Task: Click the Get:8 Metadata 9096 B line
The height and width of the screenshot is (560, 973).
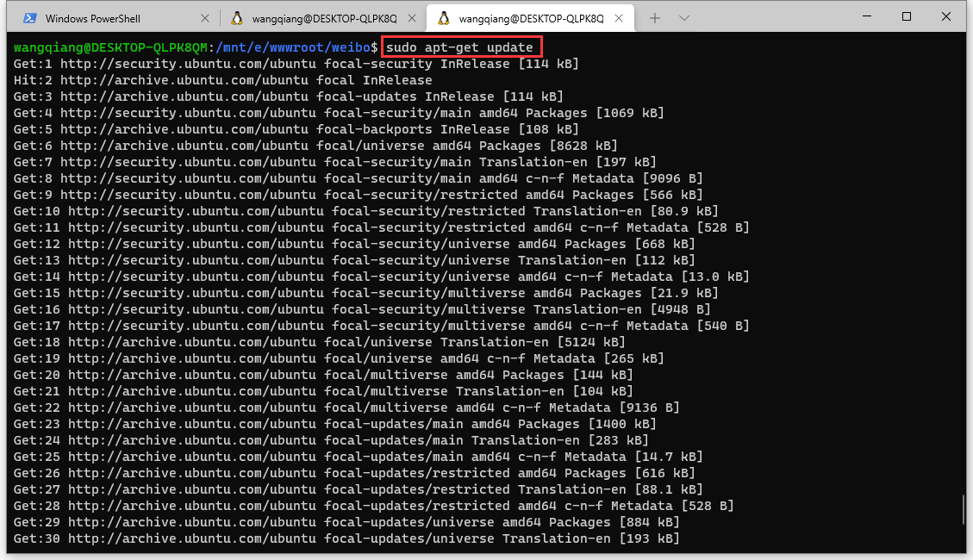Action: click(358, 178)
